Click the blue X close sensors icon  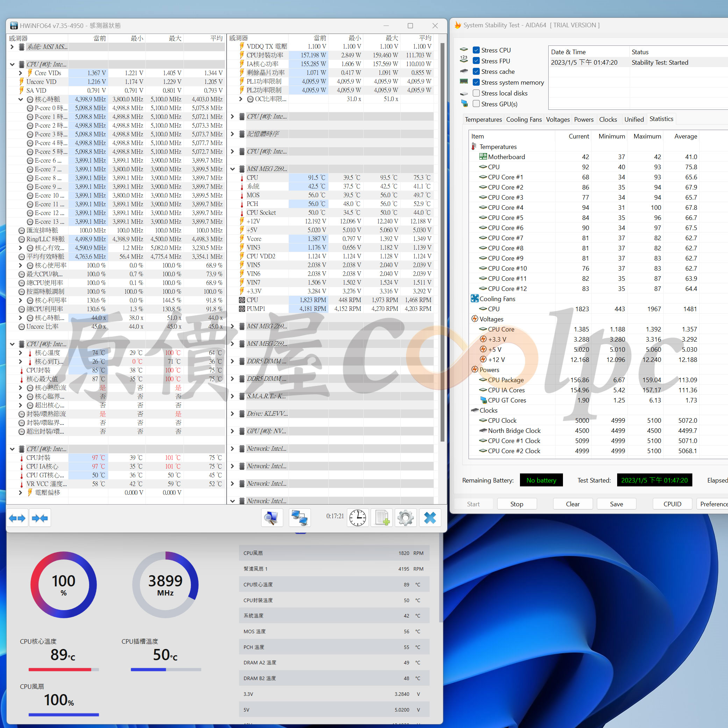coord(430,518)
